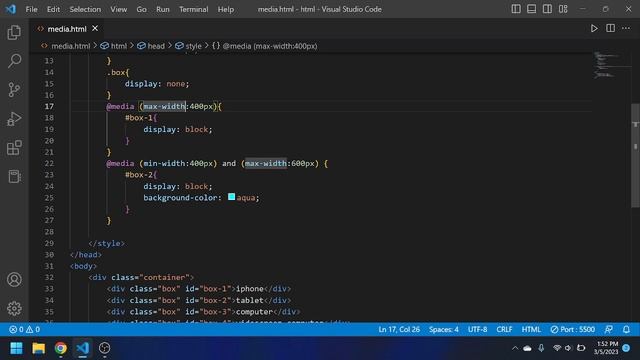This screenshot has height=360, width=640.
Task: Click the aqua color swatch
Action: tap(231, 197)
